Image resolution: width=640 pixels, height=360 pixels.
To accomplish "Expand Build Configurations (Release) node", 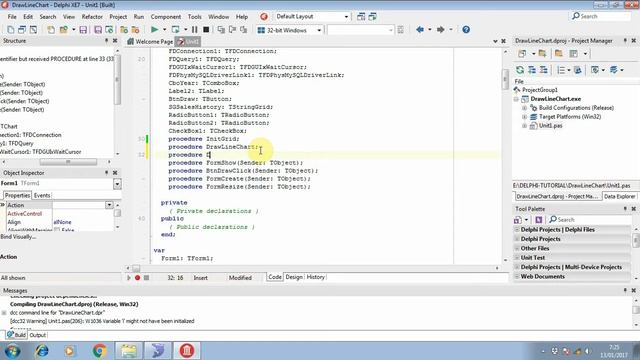I will coord(524,108).
